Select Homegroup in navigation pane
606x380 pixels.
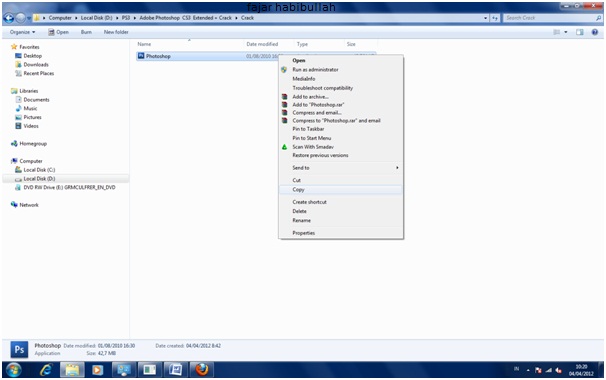tap(33, 143)
